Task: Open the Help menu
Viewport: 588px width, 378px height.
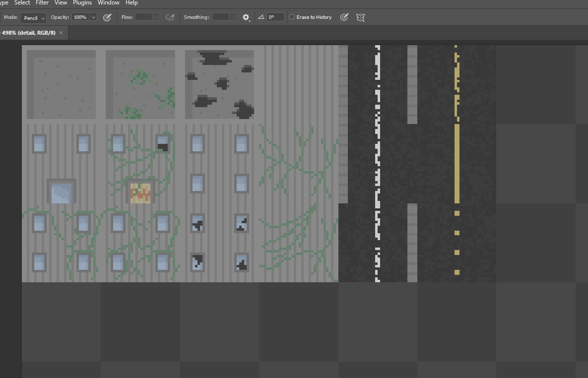Action: tap(131, 2)
